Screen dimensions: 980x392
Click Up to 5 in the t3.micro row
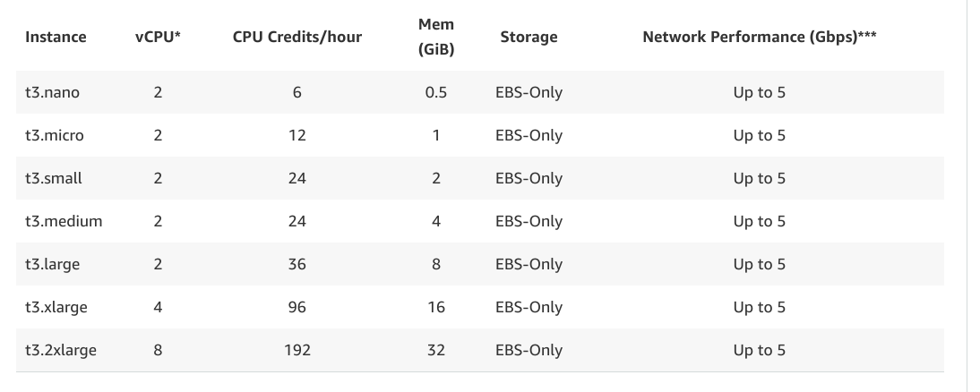pyautogui.click(x=759, y=135)
